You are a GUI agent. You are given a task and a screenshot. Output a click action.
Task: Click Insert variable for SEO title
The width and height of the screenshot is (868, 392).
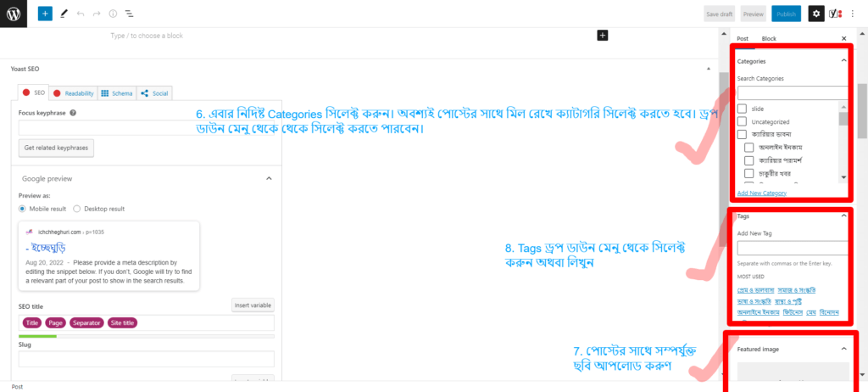(253, 305)
